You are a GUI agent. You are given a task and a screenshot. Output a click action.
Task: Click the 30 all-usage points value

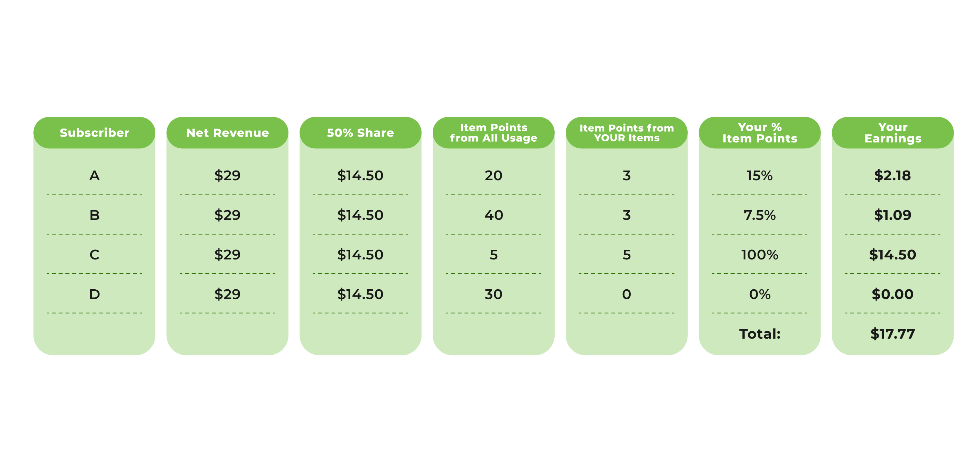click(x=493, y=294)
